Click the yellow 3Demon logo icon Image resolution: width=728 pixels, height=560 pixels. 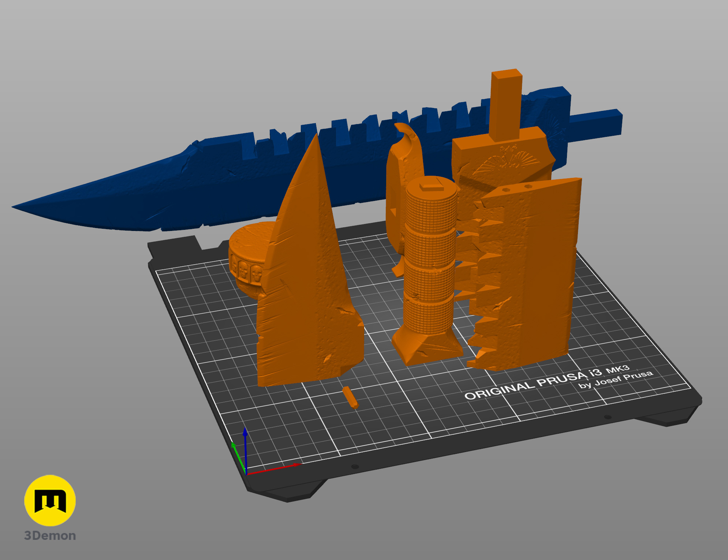(50, 500)
